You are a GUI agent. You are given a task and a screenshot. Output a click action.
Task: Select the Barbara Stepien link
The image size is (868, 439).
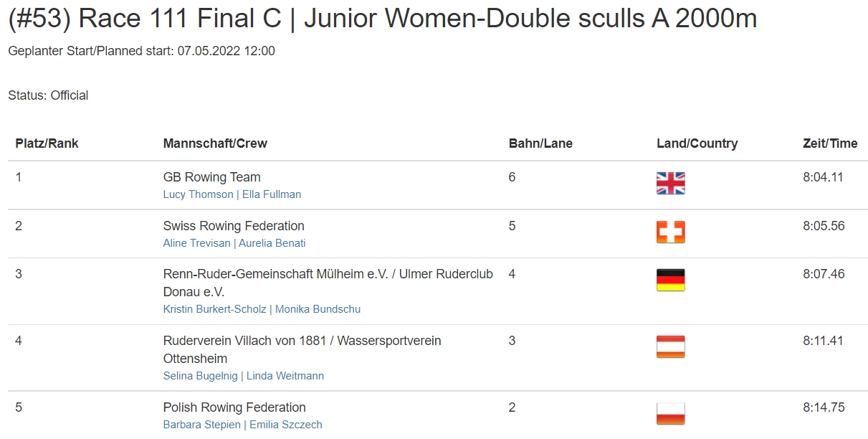[x=202, y=425]
